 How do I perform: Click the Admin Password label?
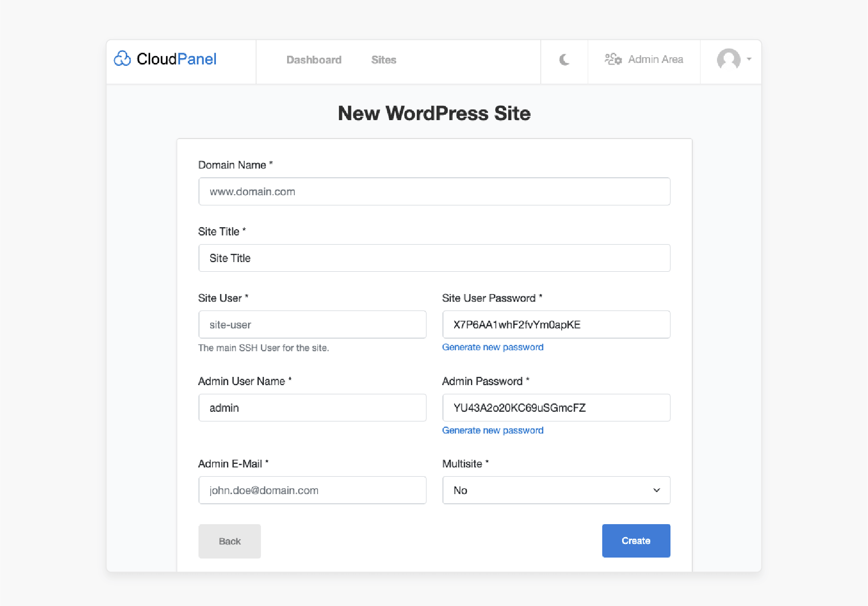click(x=486, y=382)
